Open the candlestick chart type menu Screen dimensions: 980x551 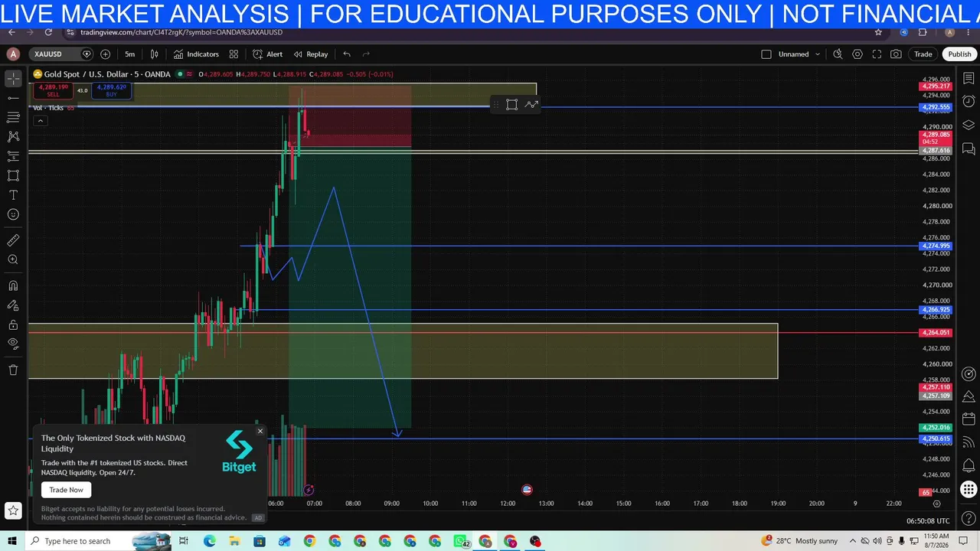click(155, 54)
